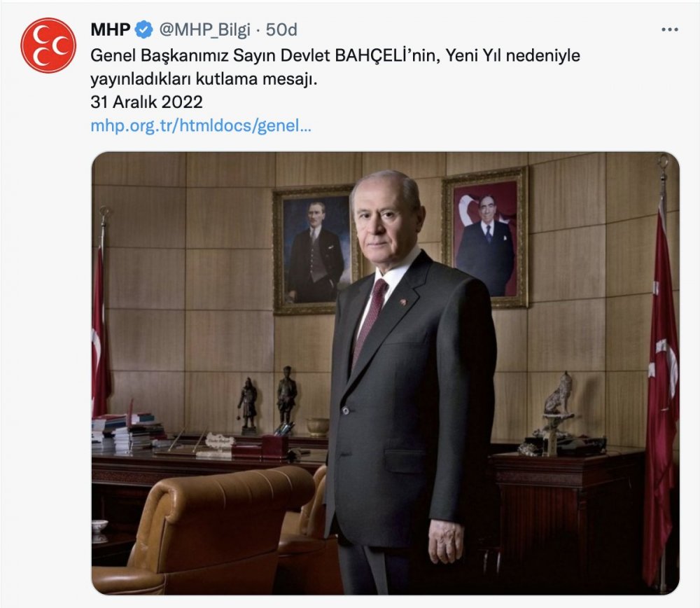This screenshot has width=700, height=608.
Task: Open the three-dot more options menu
Action: coord(670,30)
